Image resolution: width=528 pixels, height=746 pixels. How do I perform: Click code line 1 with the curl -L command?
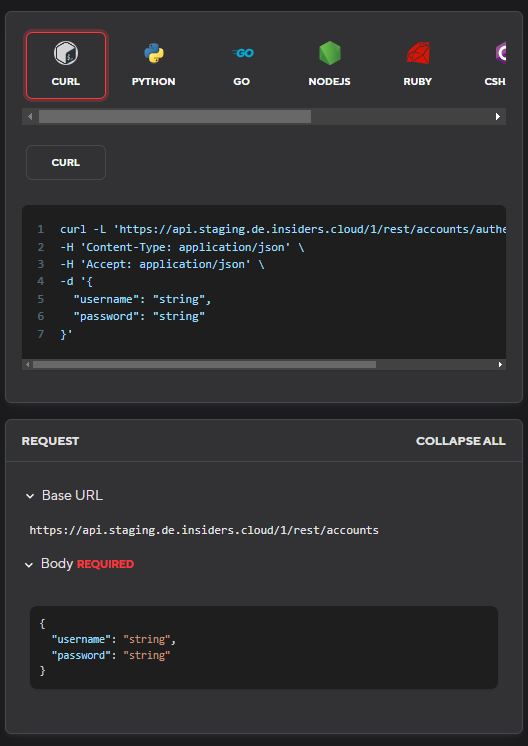(283, 229)
